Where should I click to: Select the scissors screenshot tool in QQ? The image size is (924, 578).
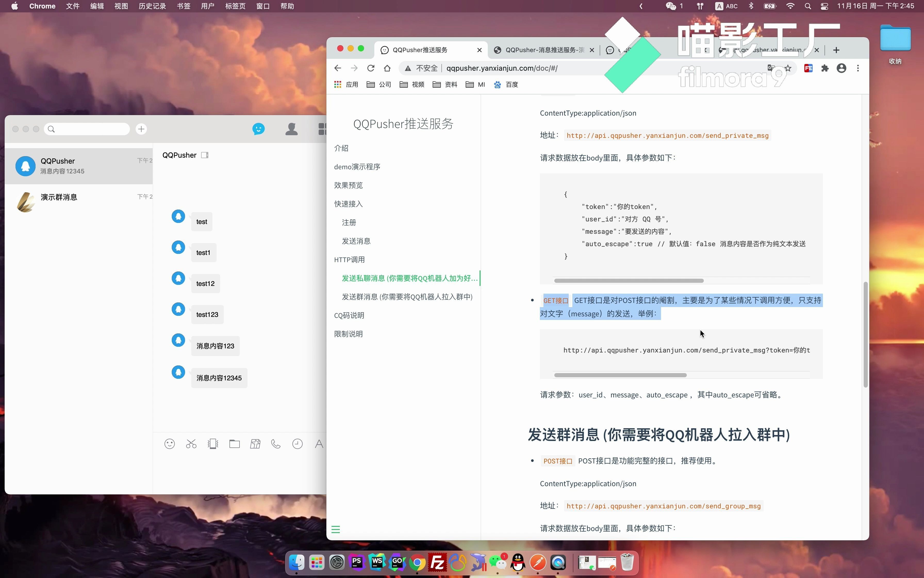(191, 444)
